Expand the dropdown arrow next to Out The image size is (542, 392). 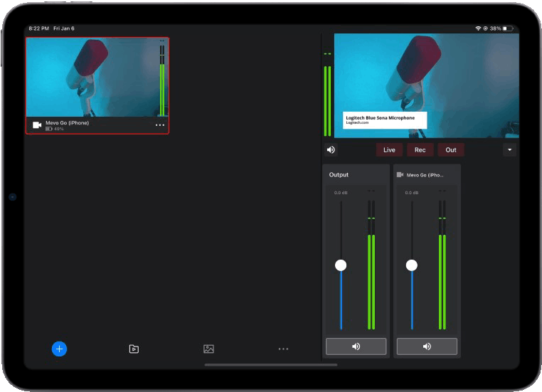(509, 149)
